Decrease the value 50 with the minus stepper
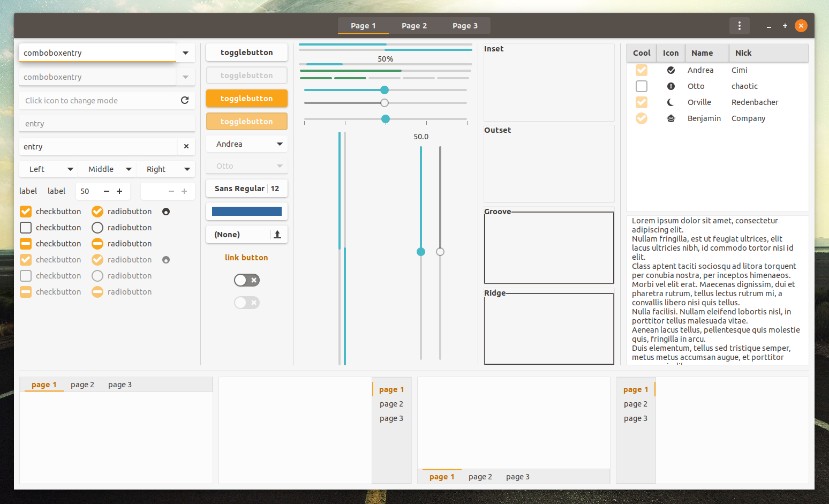 click(x=106, y=191)
